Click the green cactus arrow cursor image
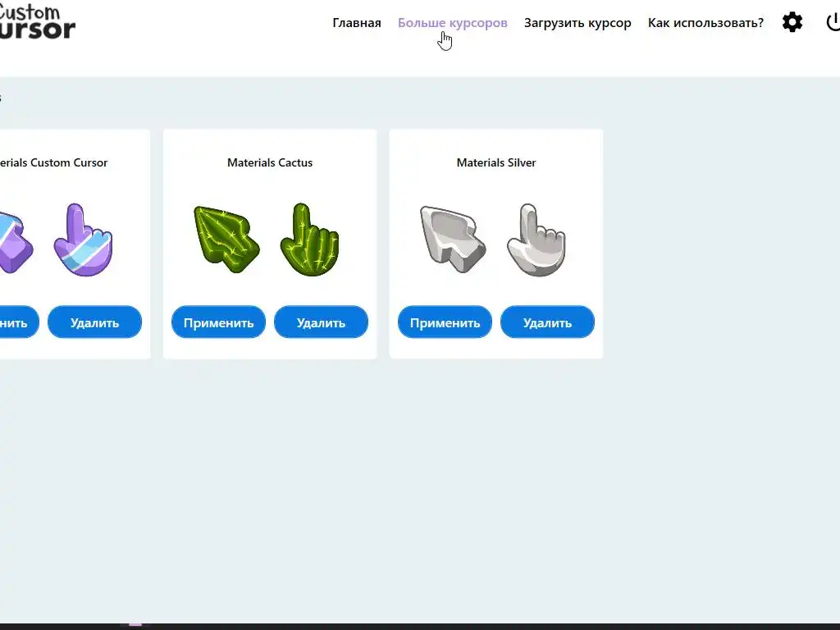This screenshot has height=630, width=840. [226, 240]
